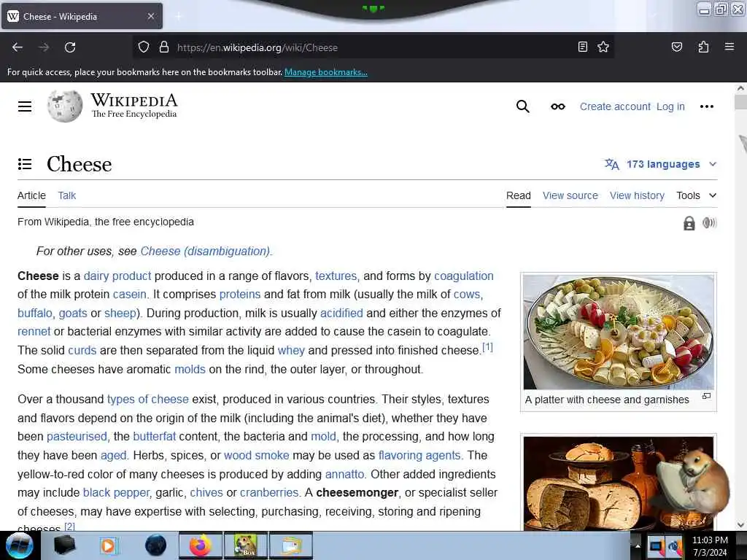Follow the coagulation link
The height and width of the screenshot is (560, 747).
[463, 276]
